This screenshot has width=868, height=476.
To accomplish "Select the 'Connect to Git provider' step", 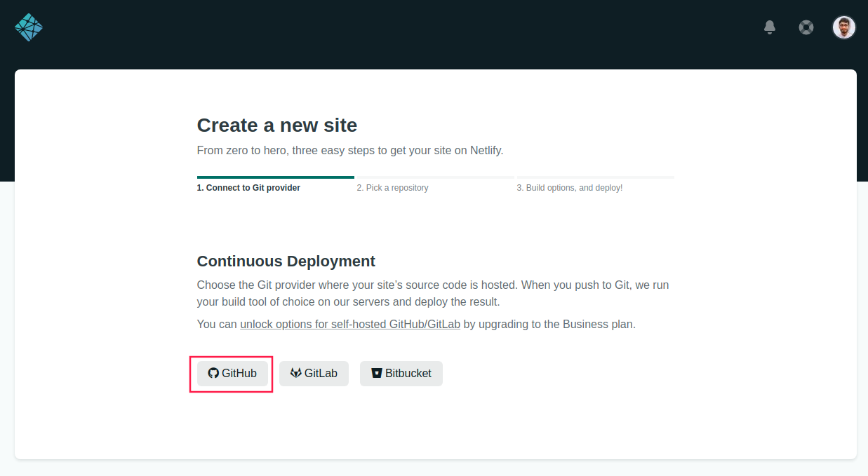I will (x=248, y=188).
